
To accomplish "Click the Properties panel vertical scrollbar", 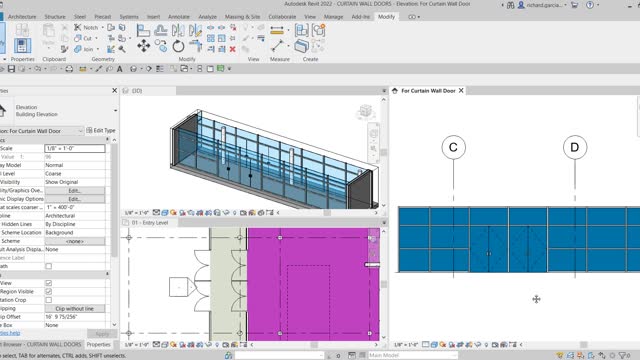I will 114,201.
